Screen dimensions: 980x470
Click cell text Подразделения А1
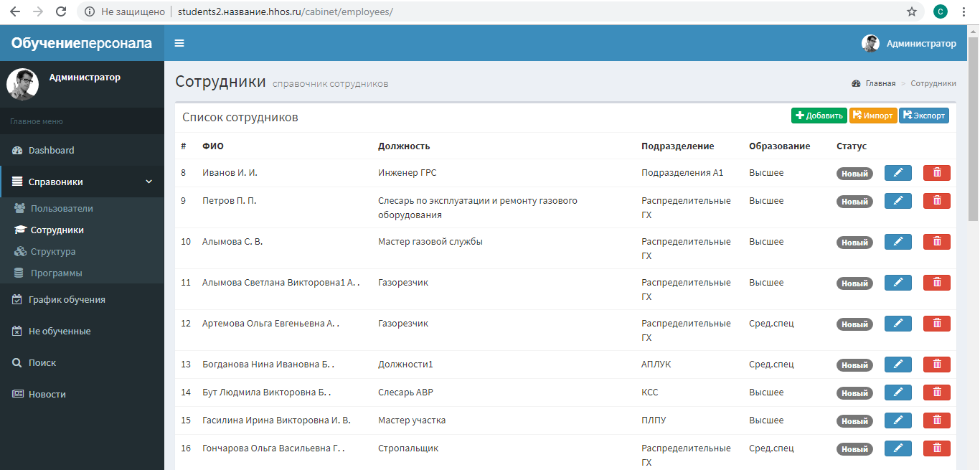[682, 173]
